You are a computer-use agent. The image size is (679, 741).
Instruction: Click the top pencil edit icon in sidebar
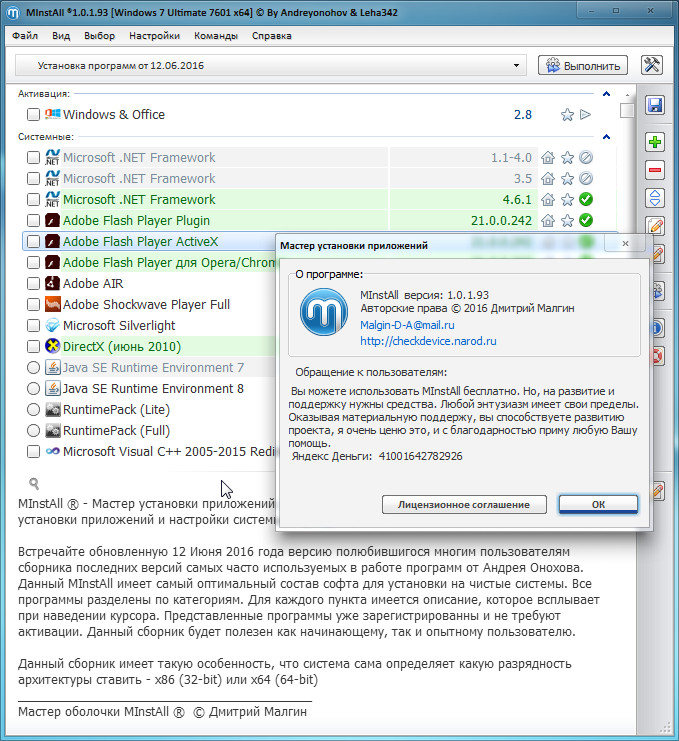(656, 226)
